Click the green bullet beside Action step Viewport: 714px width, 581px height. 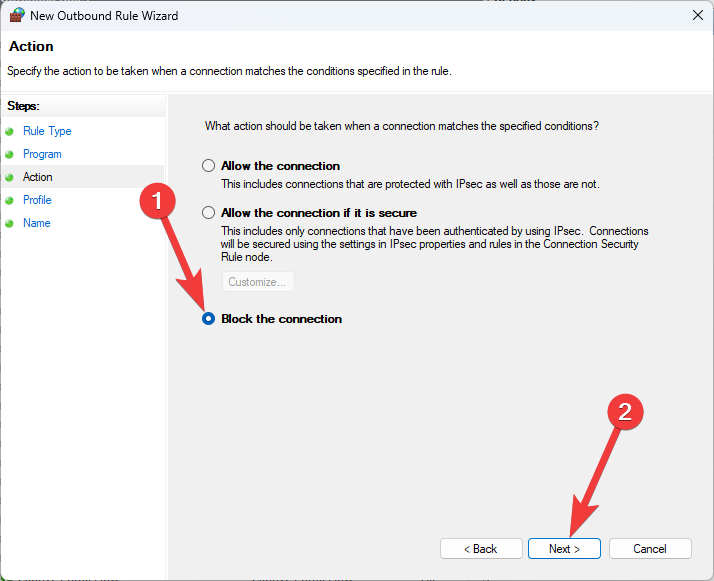pos(10,177)
